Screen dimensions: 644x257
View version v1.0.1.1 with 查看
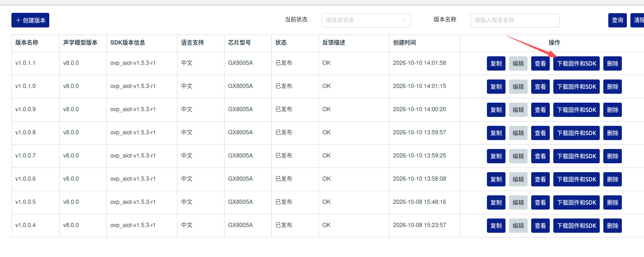click(x=540, y=63)
